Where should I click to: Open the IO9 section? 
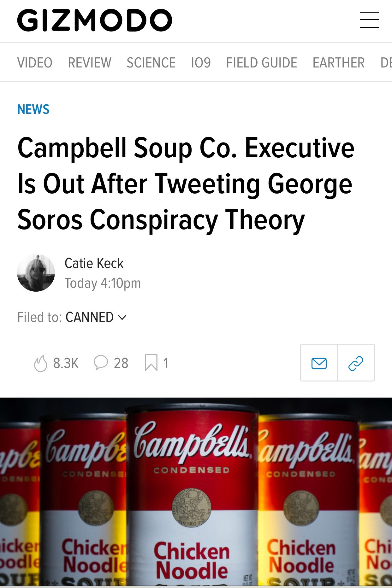(201, 63)
